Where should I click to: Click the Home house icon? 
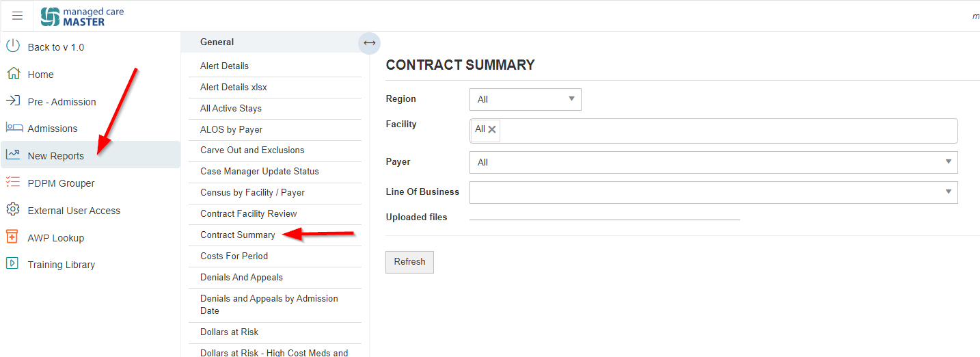(13, 74)
